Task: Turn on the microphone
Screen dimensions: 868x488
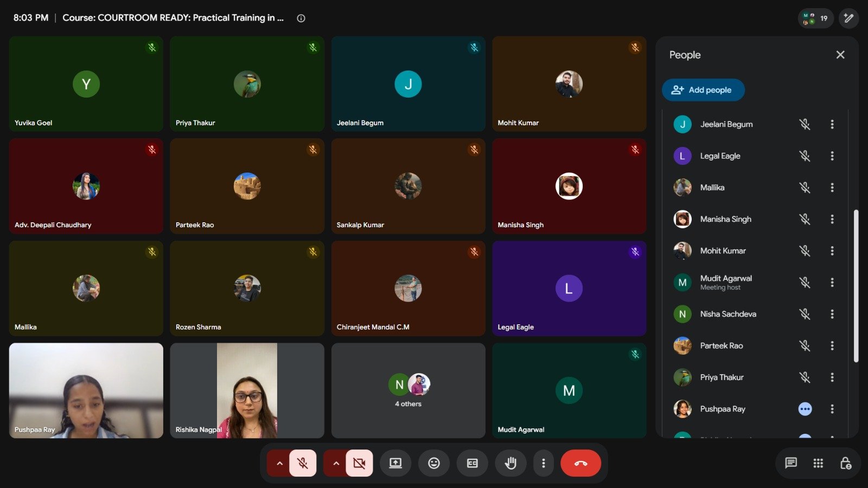Action: coord(303,463)
